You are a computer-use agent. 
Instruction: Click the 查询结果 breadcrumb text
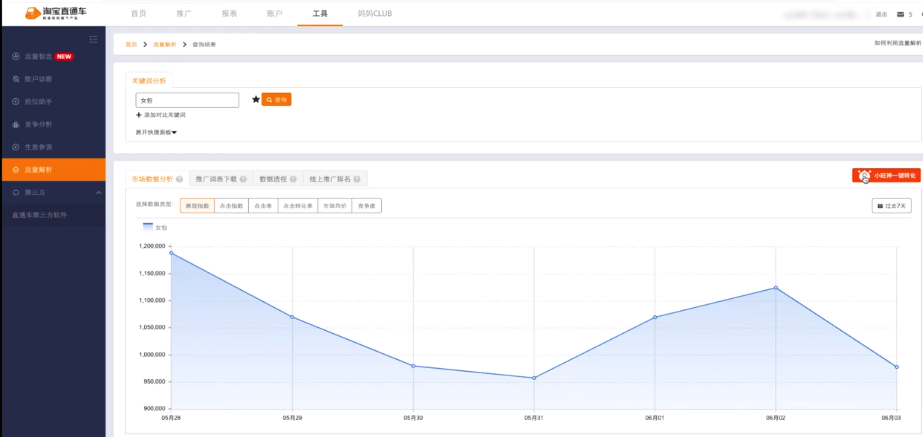click(204, 45)
